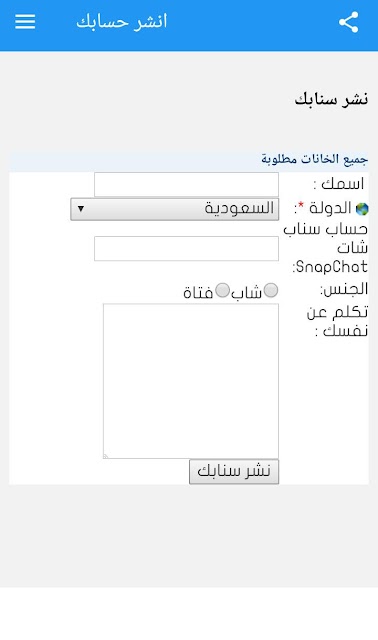Open the السعودية country dropdown
Viewport: 378px width, 640px height.
175,209
